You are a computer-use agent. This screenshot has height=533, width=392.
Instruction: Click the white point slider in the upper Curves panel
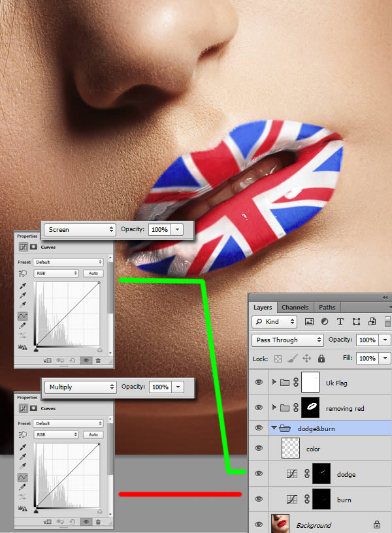(99, 350)
